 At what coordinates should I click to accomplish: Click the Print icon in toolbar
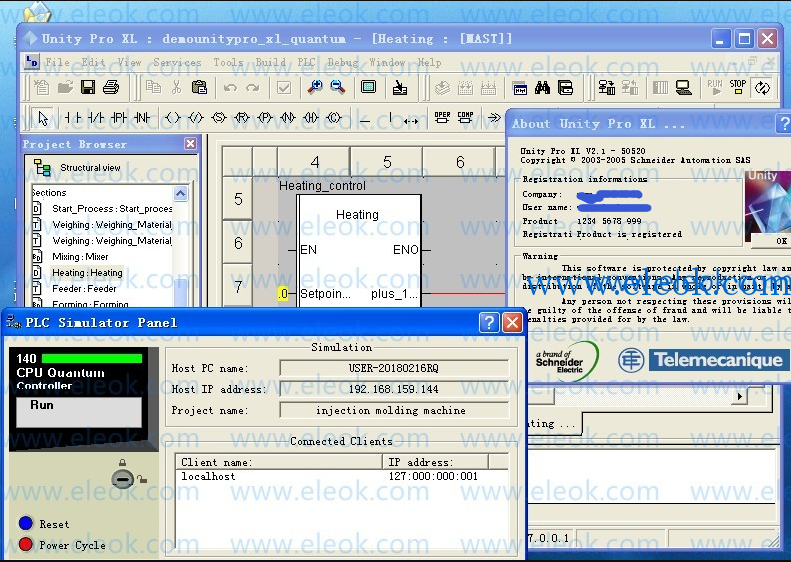click(x=111, y=87)
